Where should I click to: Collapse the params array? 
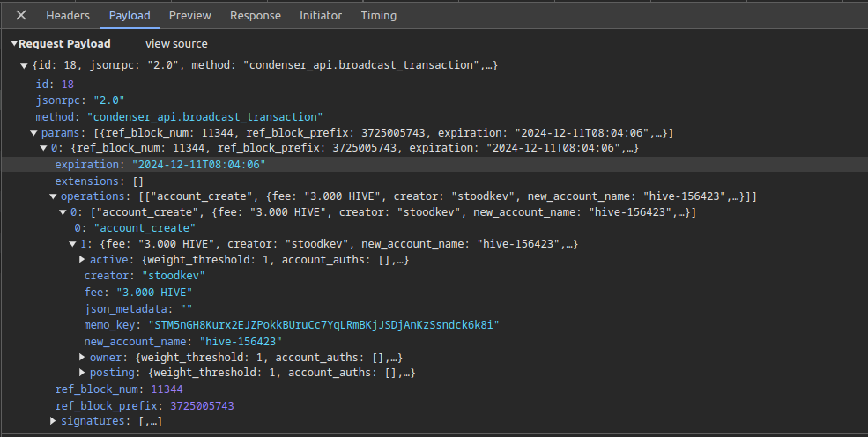tap(33, 133)
